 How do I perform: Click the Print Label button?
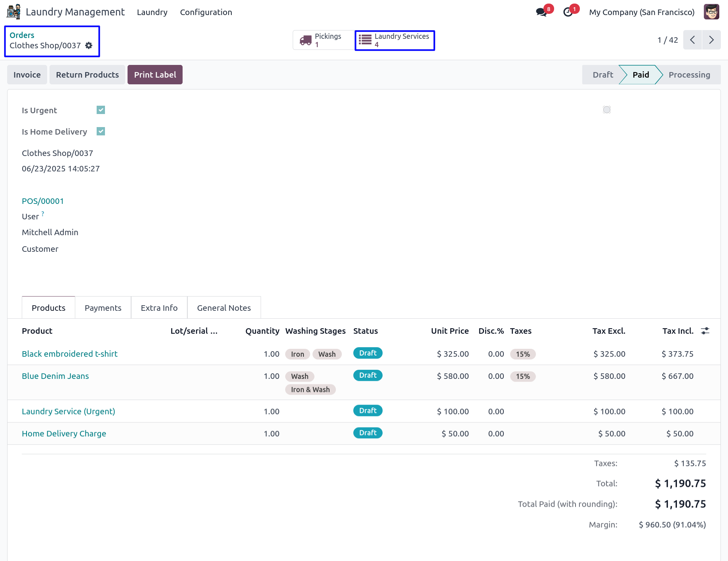click(x=155, y=75)
